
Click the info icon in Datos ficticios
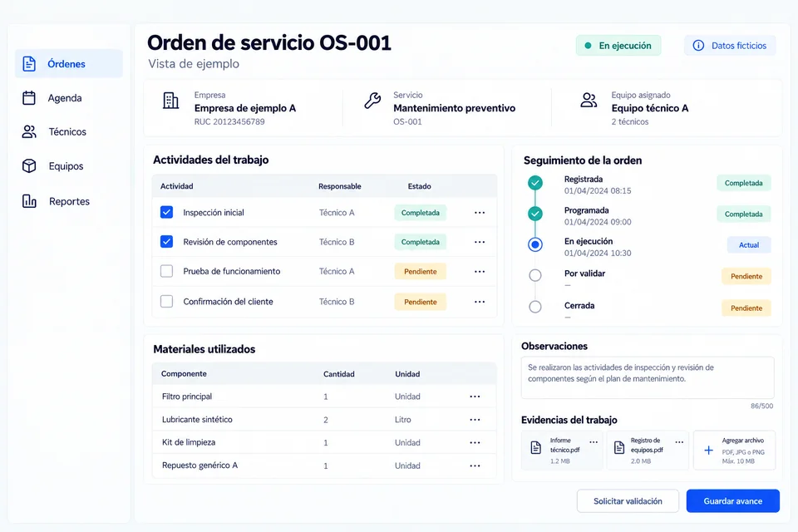698,46
